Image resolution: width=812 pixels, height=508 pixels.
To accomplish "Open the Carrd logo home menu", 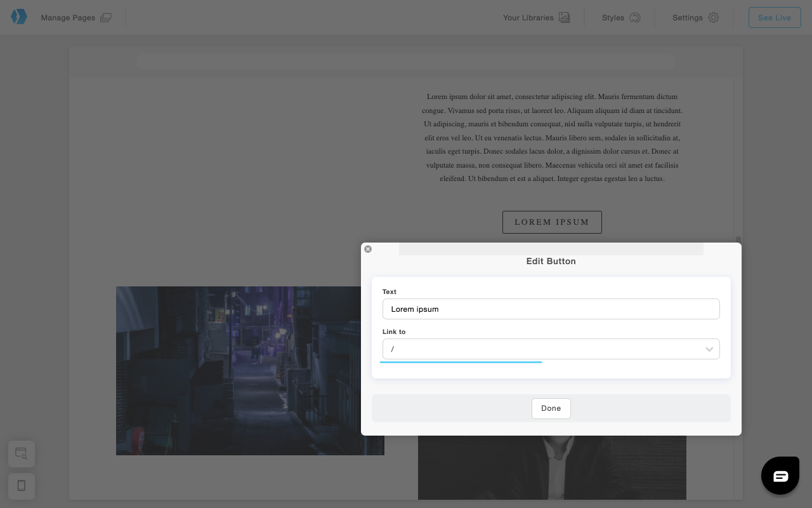I will click(x=18, y=17).
